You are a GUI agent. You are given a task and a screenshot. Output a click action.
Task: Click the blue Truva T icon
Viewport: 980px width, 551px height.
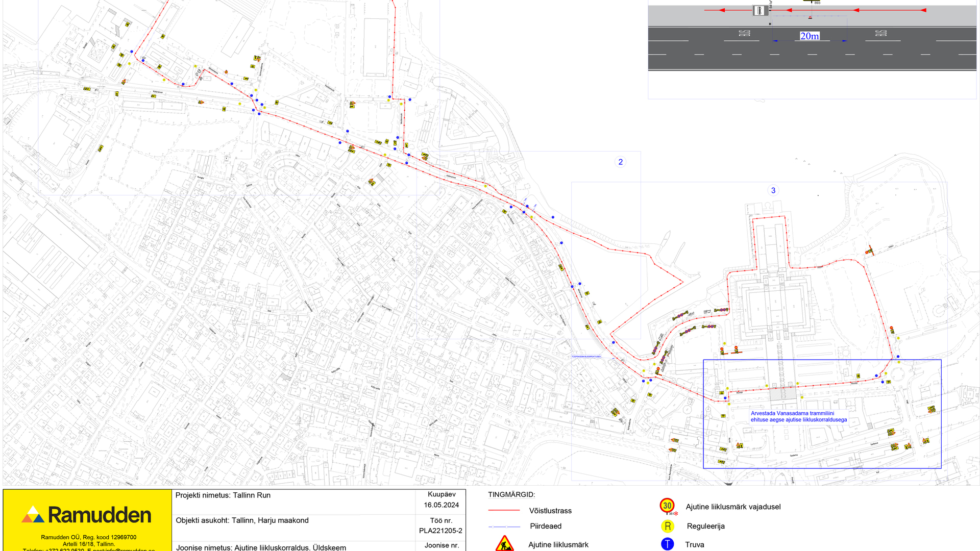(x=667, y=544)
